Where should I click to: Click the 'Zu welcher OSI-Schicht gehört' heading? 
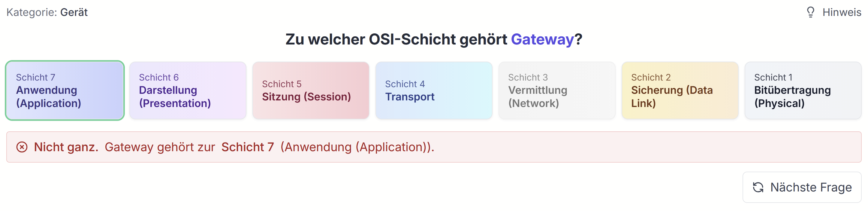[x=396, y=39]
